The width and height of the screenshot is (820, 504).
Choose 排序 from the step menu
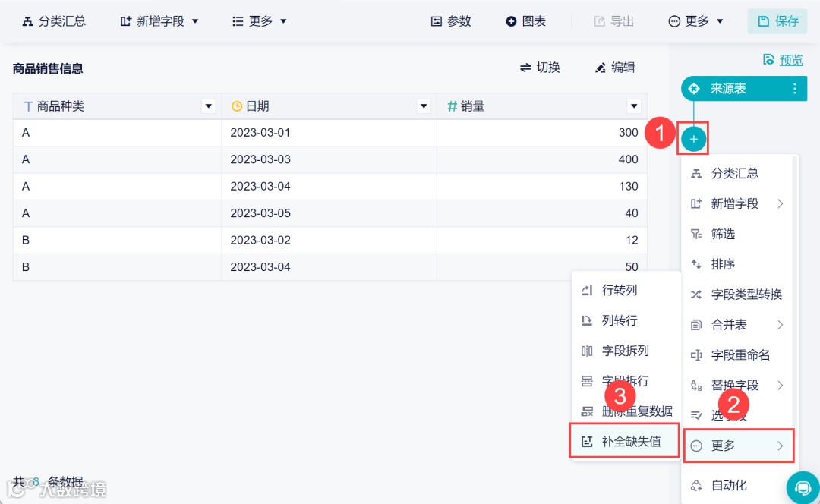coord(737,264)
